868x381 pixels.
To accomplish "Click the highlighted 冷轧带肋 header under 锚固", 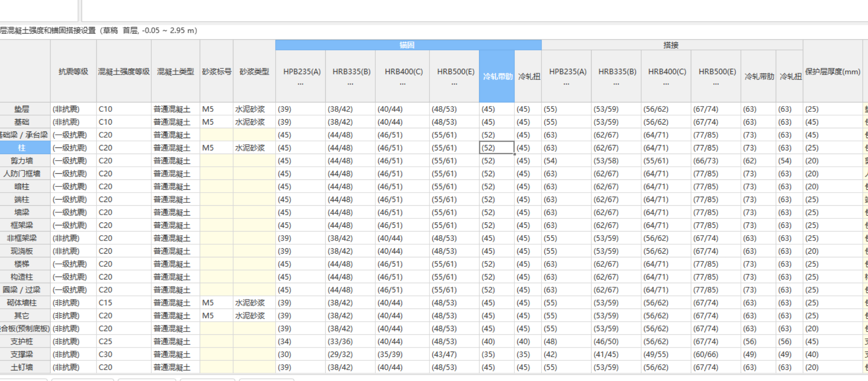I will [x=497, y=76].
